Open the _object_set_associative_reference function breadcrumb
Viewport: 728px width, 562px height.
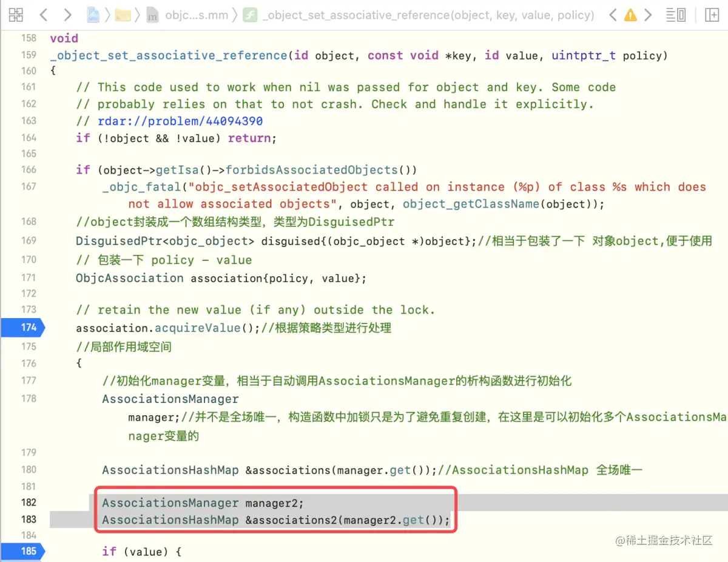419,15
